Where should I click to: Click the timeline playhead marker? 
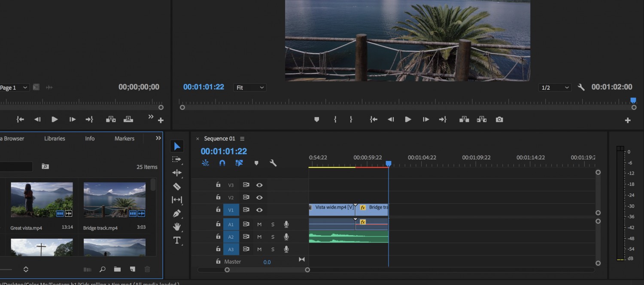(x=389, y=164)
